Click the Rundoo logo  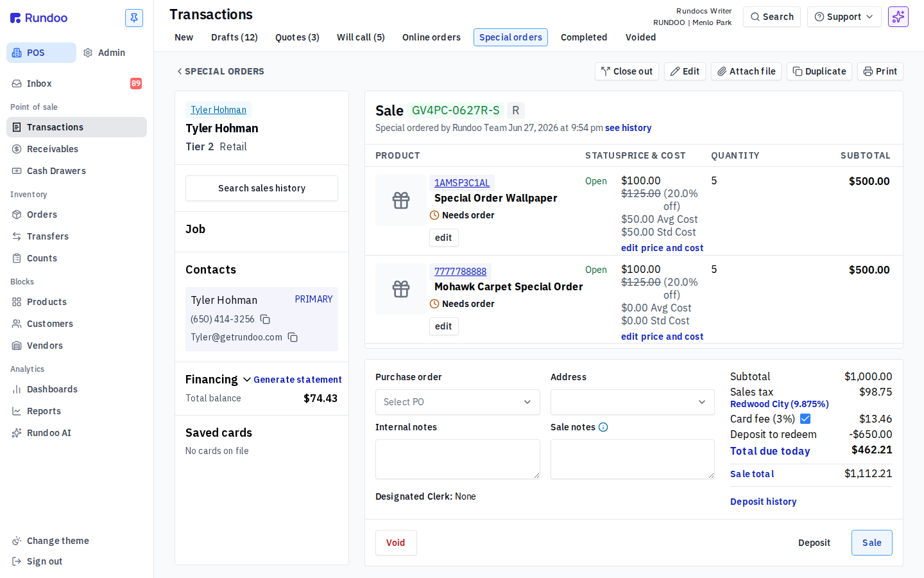coord(39,18)
